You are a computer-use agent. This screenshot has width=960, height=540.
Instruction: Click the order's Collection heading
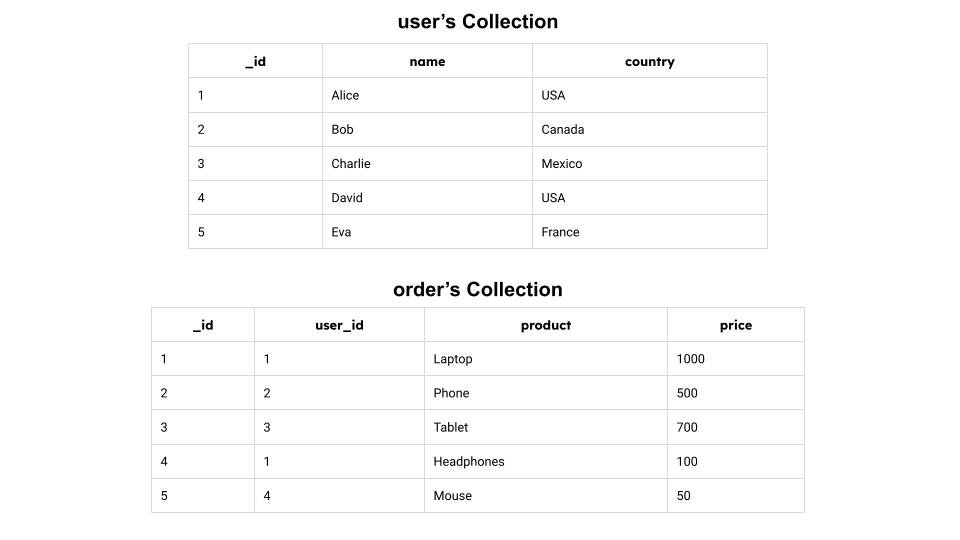click(x=478, y=289)
